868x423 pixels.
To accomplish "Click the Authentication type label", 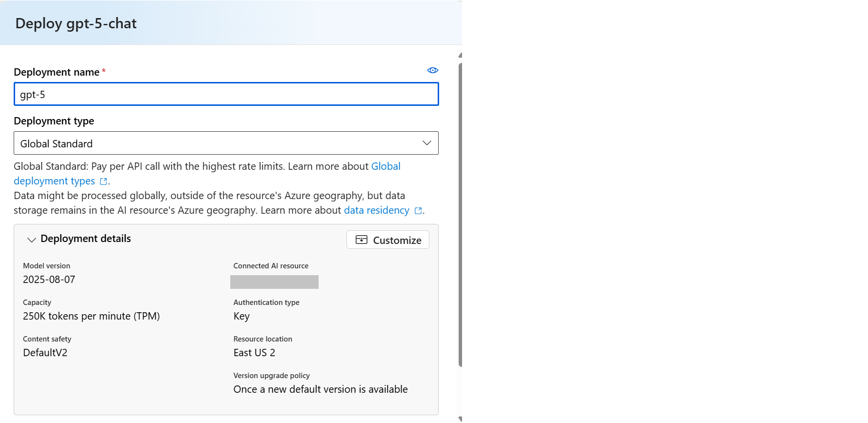I will pos(266,302).
